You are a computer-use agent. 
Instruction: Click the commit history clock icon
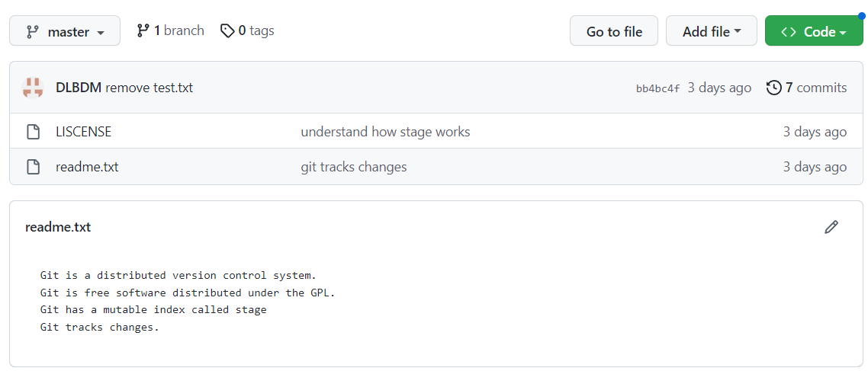pos(773,88)
